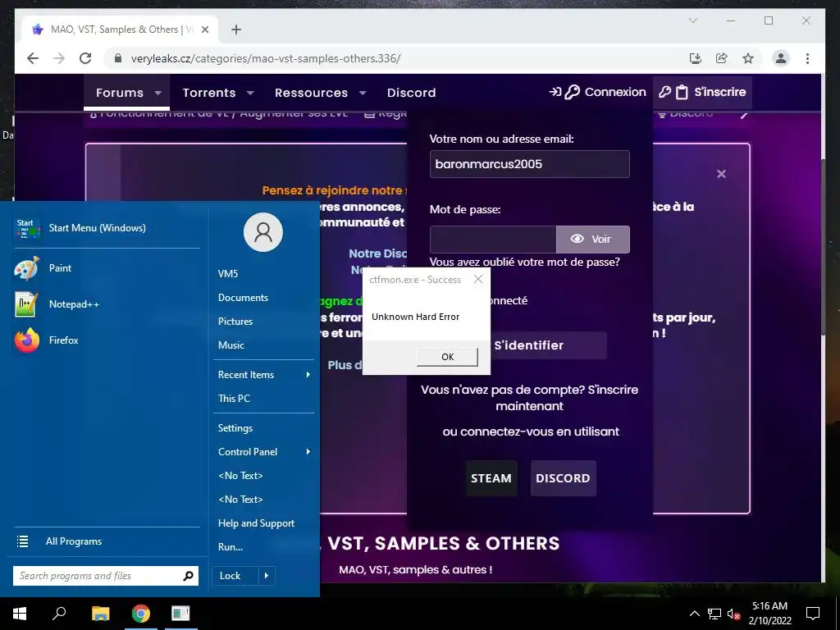
Task: Click the S'inscrire button in header
Action: [x=702, y=92]
